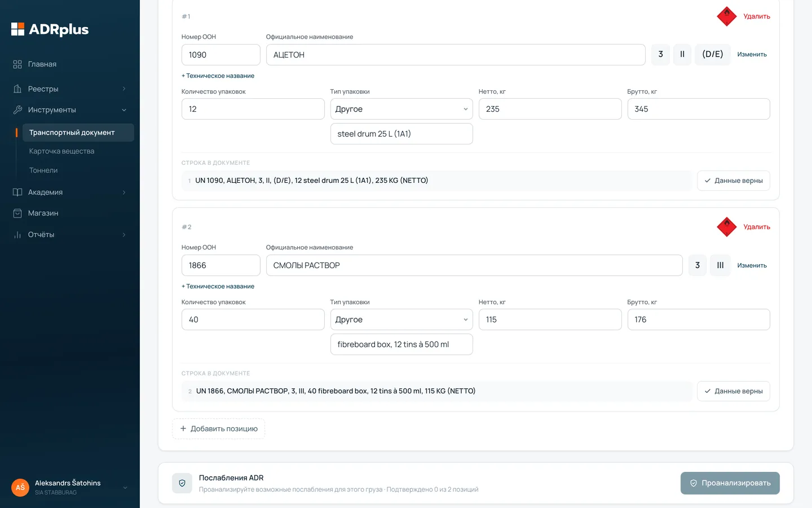Click the Проанализировать button
This screenshot has width=812, height=508.
730,483
